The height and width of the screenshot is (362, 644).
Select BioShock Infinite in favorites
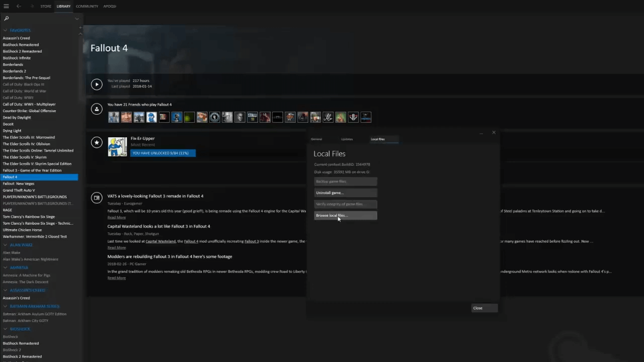click(17, 58)
